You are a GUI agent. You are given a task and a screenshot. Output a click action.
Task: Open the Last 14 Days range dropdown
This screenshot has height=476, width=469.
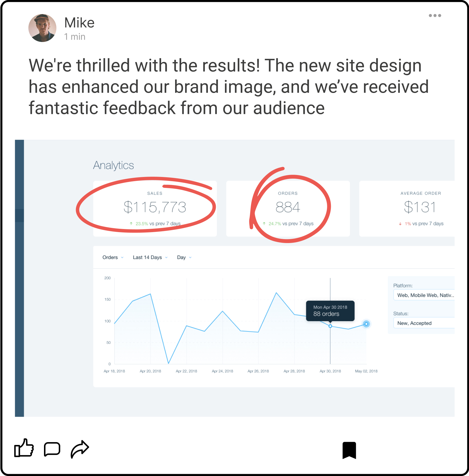tap(150, 257)
